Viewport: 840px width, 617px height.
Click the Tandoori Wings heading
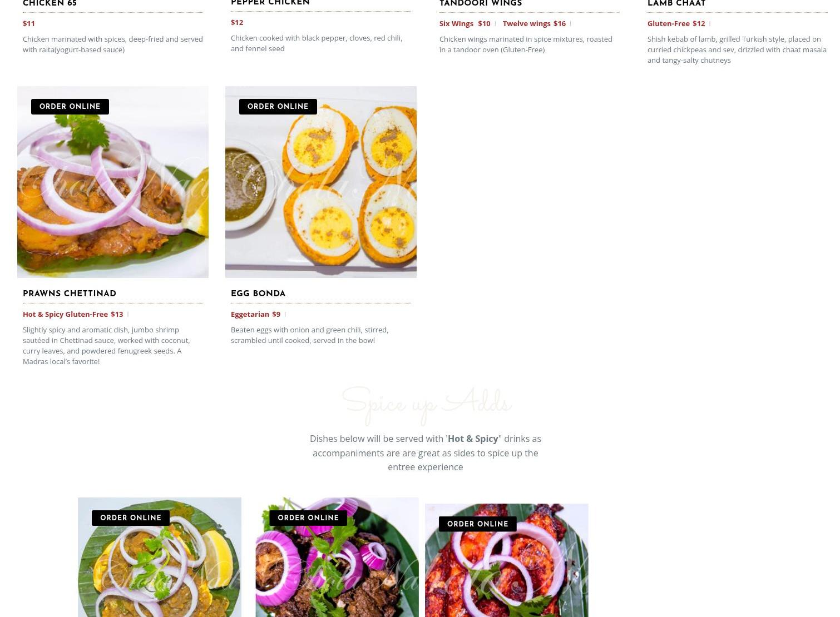pos(481,3)
